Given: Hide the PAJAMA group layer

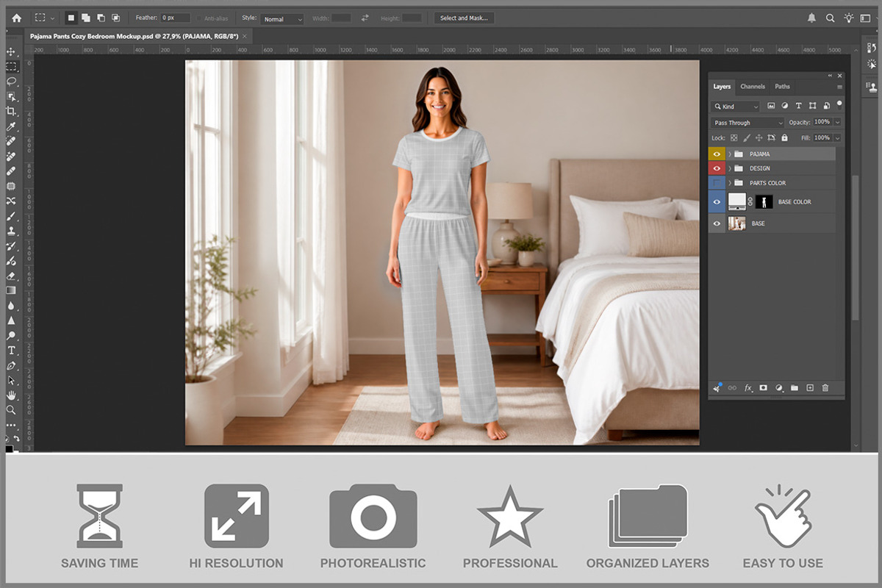Looking at the screenshot, I should [717, 154].
